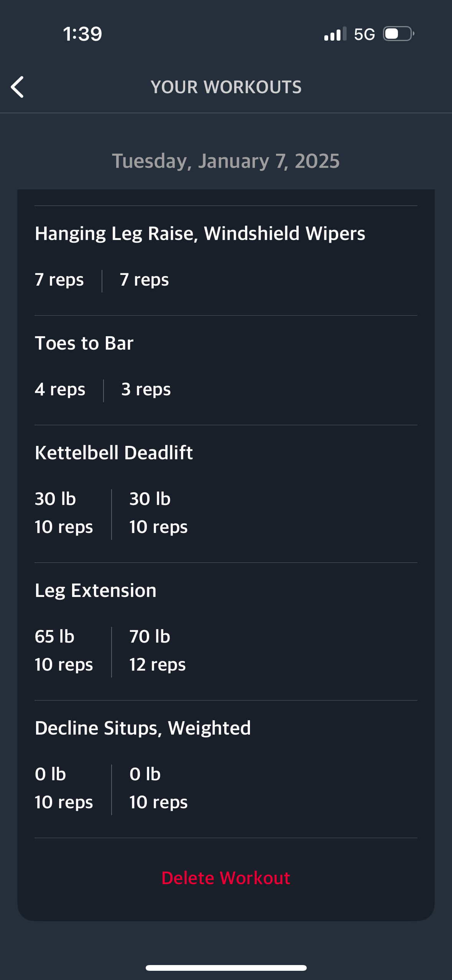Open the Decline Situps, Weighted exercise
The height and width of the screenshot is (980, 452).
click(143, 728)
